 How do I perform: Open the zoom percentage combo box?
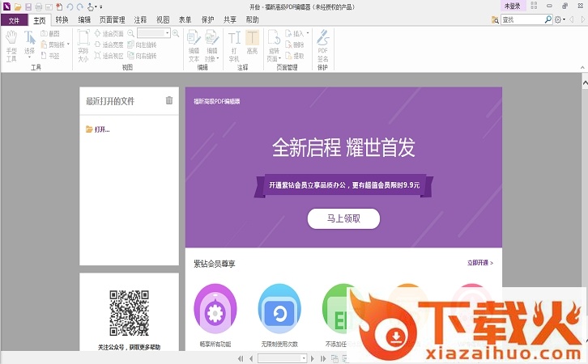coord(154,33)
